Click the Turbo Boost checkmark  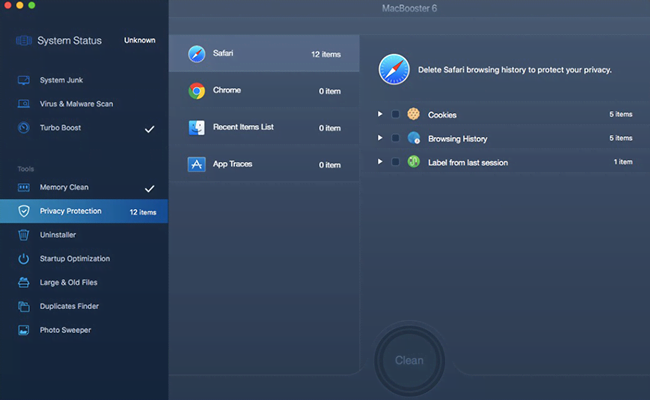pos(150,129)
